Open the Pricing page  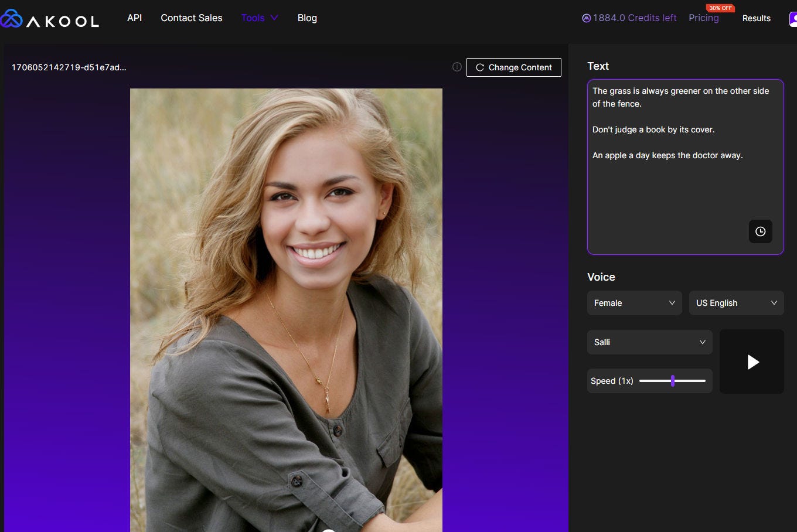(x=704, y=18)
